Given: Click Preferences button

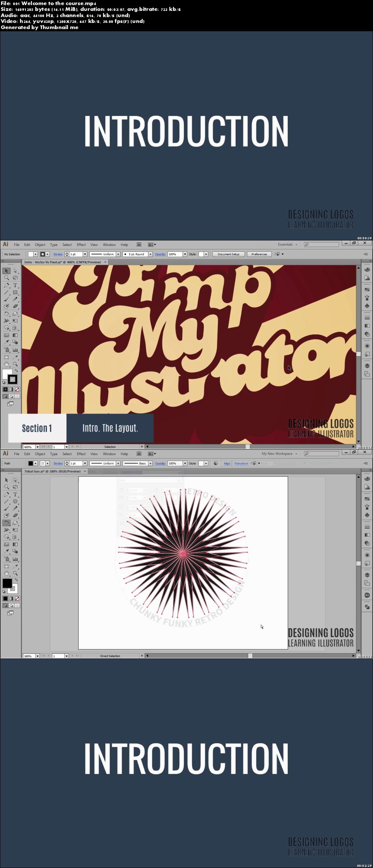Looking at the screenshot, I should coord(259,254).
